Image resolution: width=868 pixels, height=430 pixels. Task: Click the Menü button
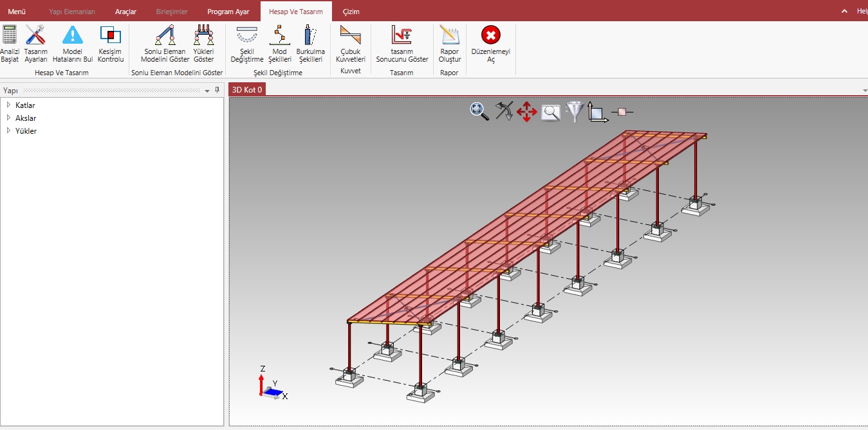pos(17,12)
